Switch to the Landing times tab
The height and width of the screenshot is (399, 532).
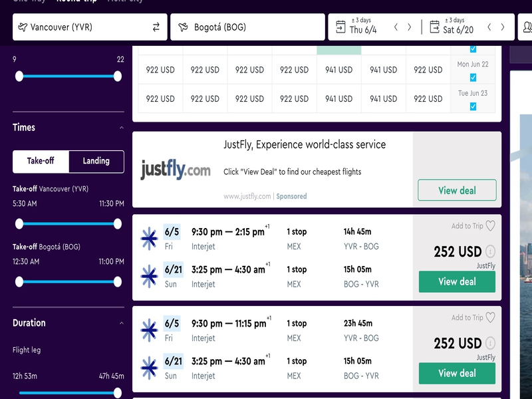click(96, 161)
